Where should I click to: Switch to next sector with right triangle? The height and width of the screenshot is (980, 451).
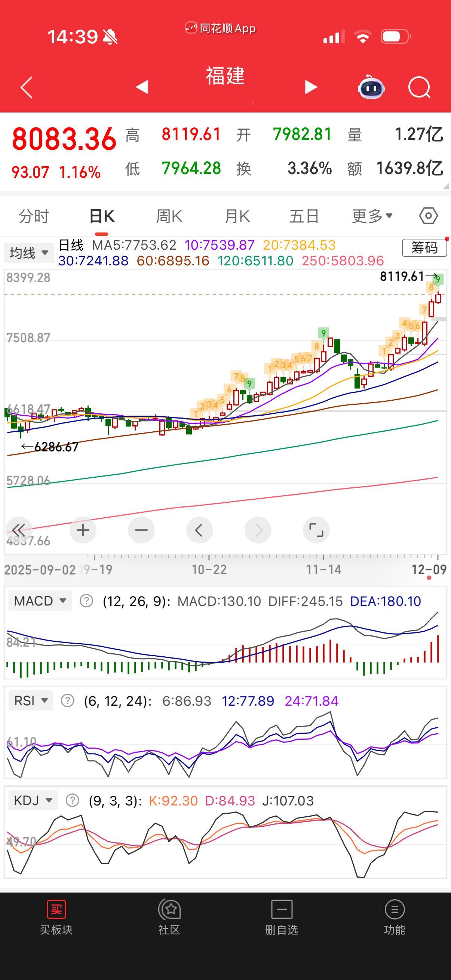click(311, 87)
